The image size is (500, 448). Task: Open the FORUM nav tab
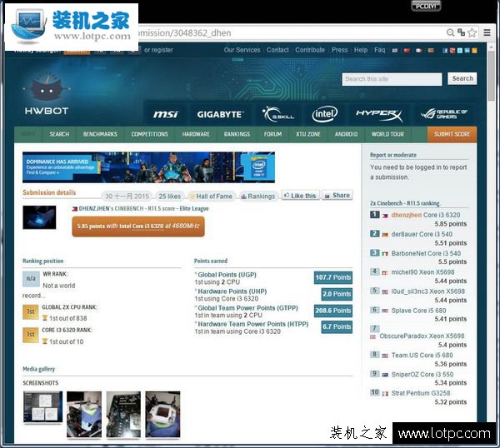[x=272, y=134]
